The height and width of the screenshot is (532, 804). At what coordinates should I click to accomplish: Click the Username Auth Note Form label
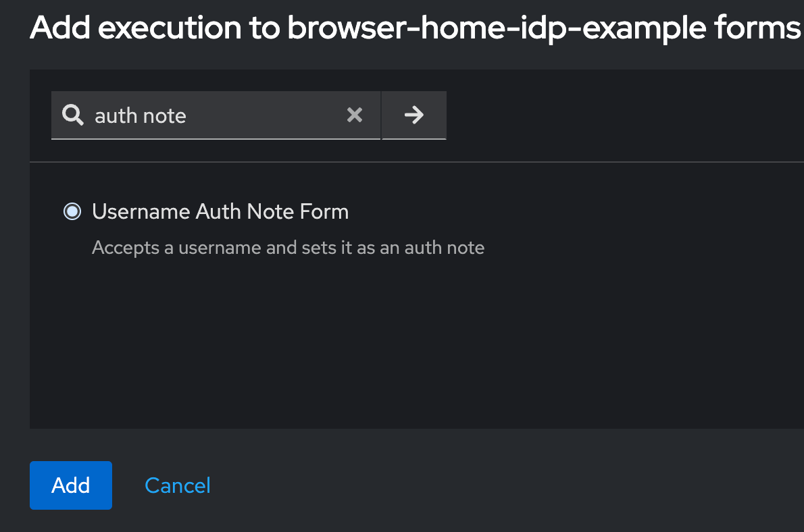[x=220, y=211]
